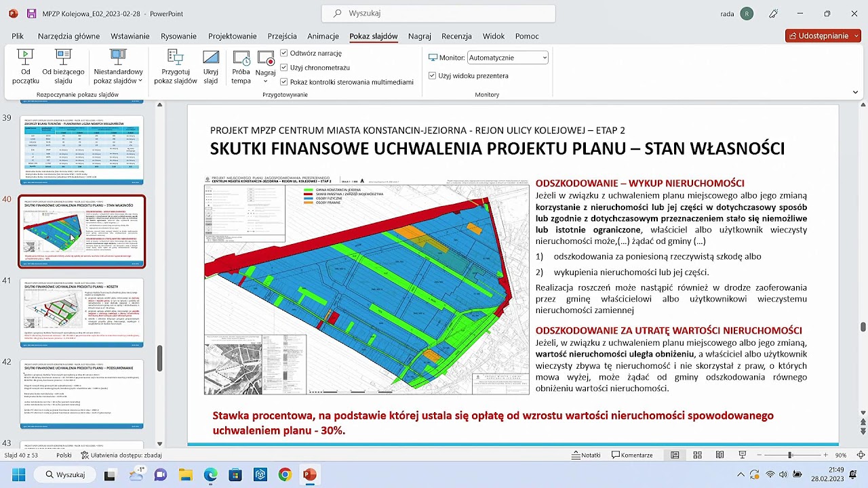Open Monitor Automatycznie combo box
868x488 pixels.
pos(508,58)
